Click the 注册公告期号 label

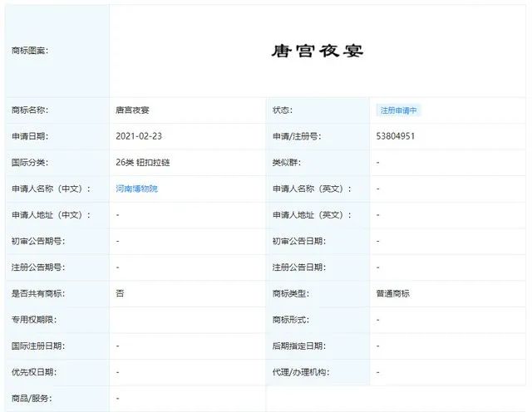point(38,267)
